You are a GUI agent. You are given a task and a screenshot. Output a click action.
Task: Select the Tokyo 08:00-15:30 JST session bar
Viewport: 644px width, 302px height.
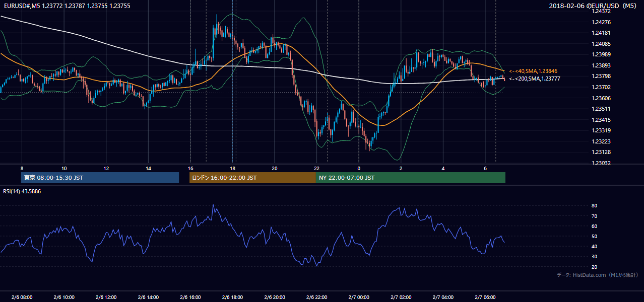point(100,178)
